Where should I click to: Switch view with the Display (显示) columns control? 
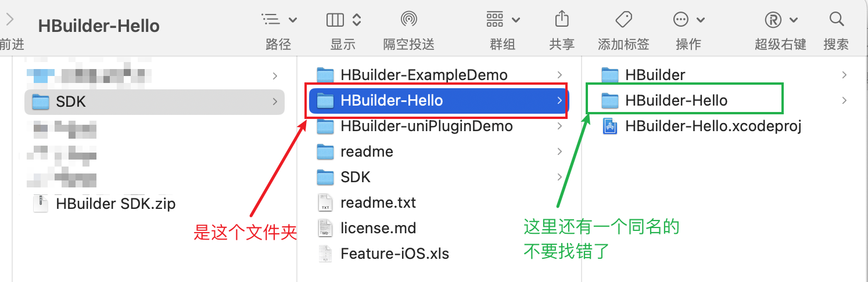(x=344, y=20)
